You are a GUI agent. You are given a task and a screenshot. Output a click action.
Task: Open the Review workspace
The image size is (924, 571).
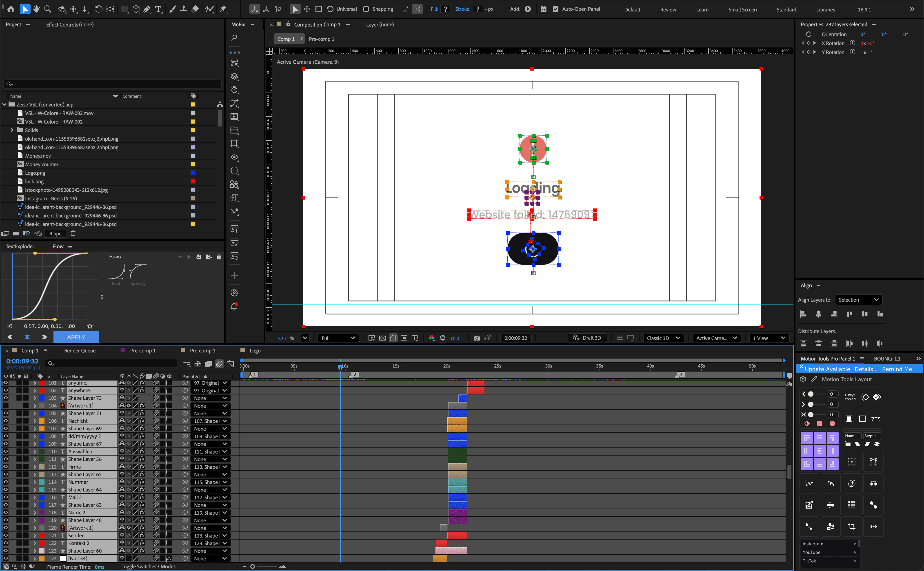(x=668, y=9)
